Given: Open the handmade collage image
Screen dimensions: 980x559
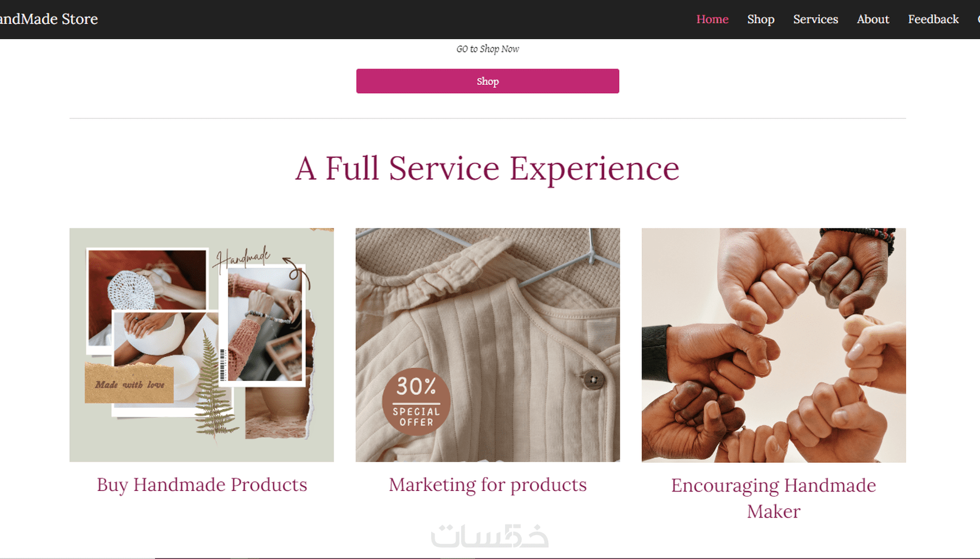Looking at the screenshot, I should pos(202,345).
